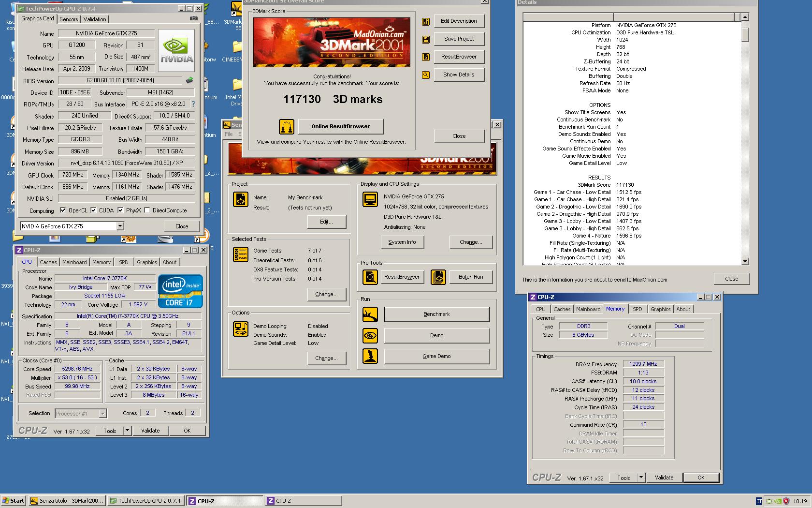Open the Graphics tab in right CPU-Z
This screenshot has height=508, width=812.
point(660,309)
